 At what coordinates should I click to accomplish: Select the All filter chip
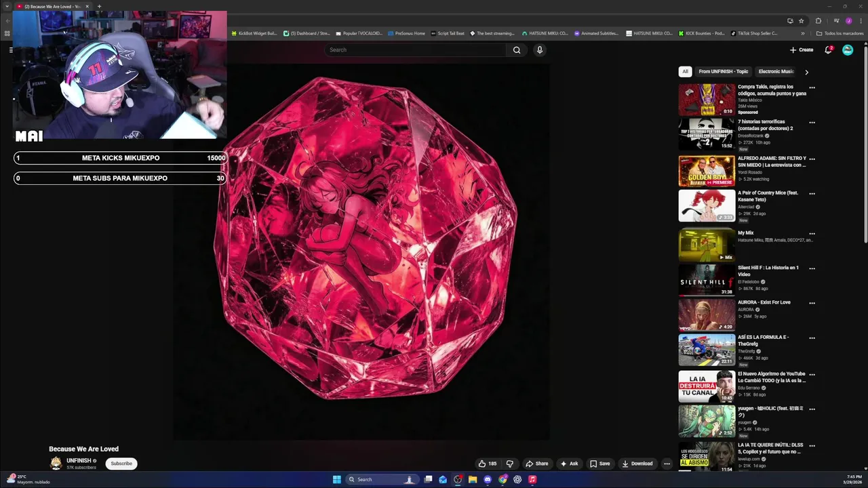[685, 72]
